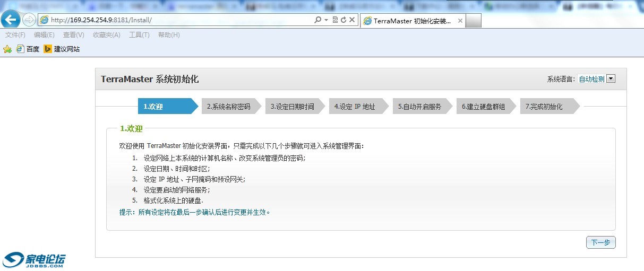
Task: Open the 百度 favorites bar link
Action: (x=28, y=49)
